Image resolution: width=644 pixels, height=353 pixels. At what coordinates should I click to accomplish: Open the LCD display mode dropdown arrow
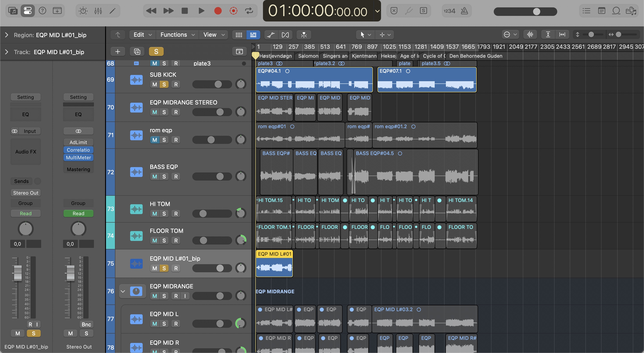(377, 11)
